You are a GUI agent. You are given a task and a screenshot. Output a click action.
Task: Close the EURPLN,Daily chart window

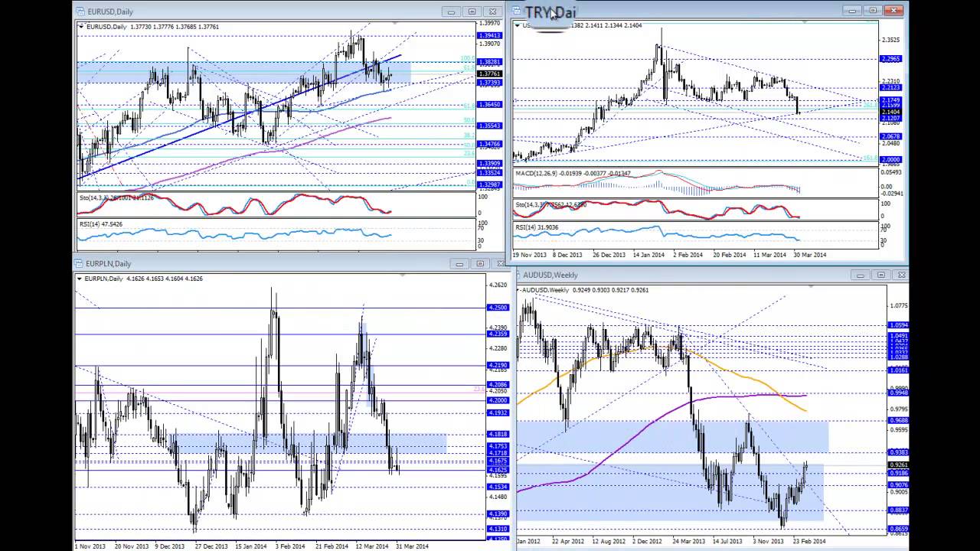tap(501, 264)
